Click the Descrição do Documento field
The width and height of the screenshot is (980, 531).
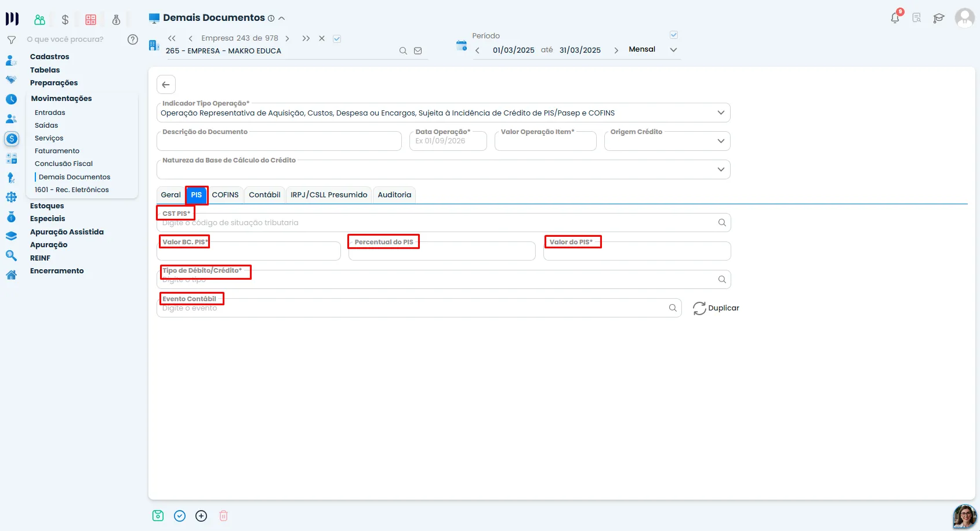279,141
